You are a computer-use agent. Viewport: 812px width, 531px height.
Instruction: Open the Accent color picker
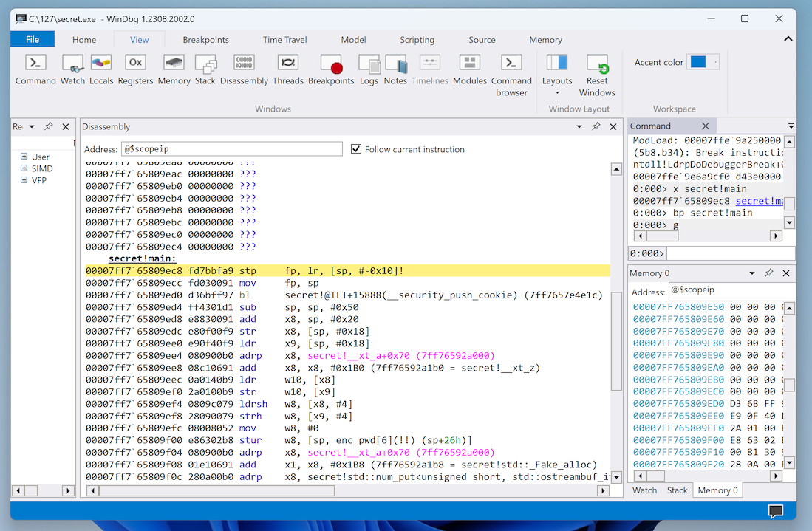click(703, 62)
